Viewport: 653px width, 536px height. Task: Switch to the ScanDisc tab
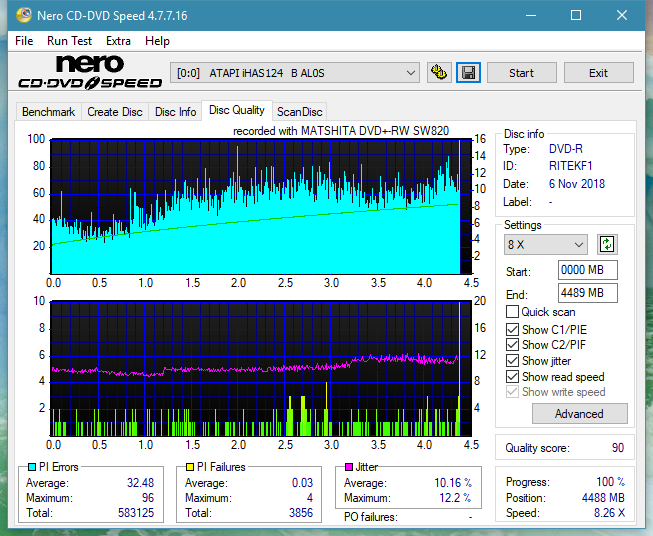click(299, 112)
